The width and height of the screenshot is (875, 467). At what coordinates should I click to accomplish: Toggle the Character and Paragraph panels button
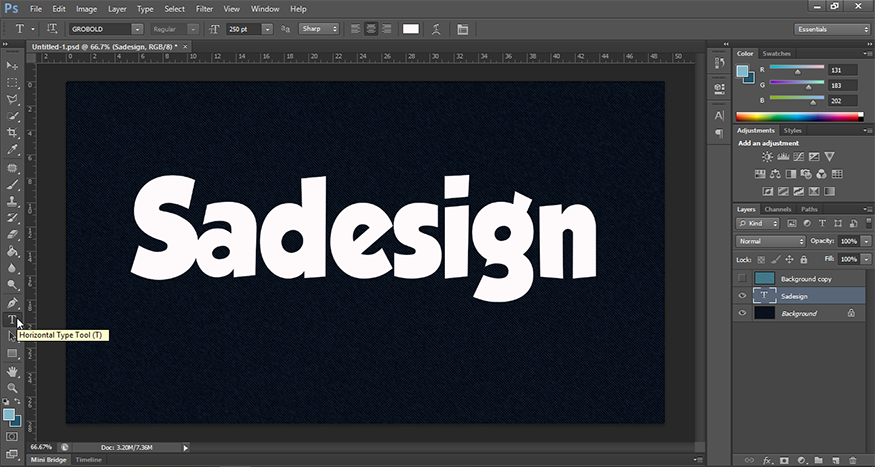point(463,29)
